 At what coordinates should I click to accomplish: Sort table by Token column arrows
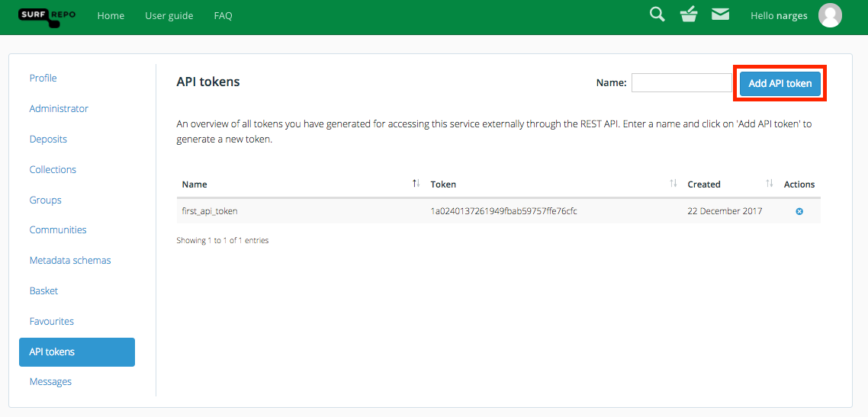(674, 184)
